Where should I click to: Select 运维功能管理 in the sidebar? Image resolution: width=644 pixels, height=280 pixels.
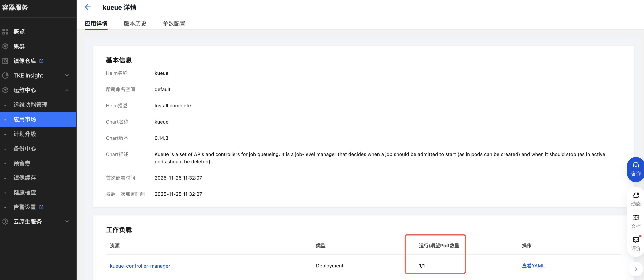click(30, 105)
